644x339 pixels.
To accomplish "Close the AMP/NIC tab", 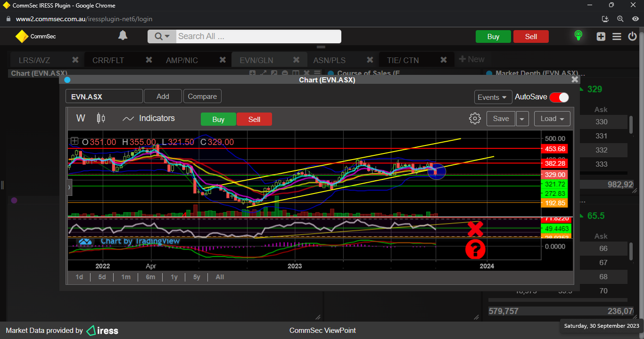I will (x=223, y=60).
